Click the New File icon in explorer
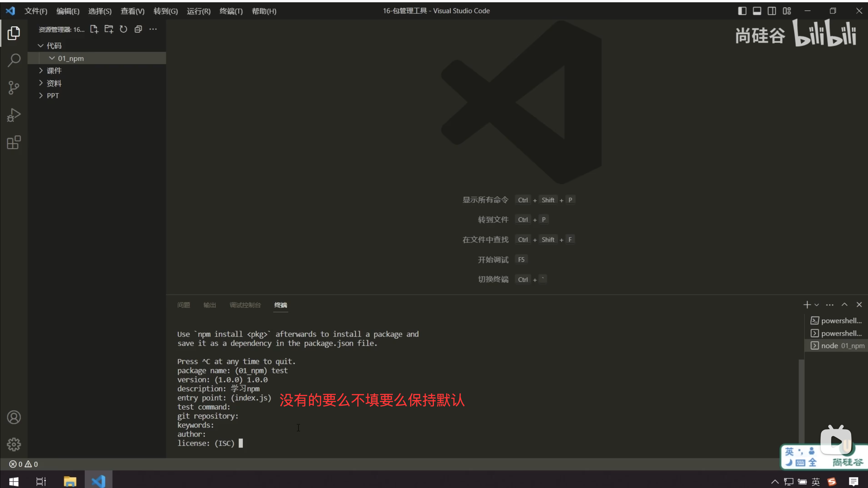Screen dimensions: 868x488 [94, 29]
